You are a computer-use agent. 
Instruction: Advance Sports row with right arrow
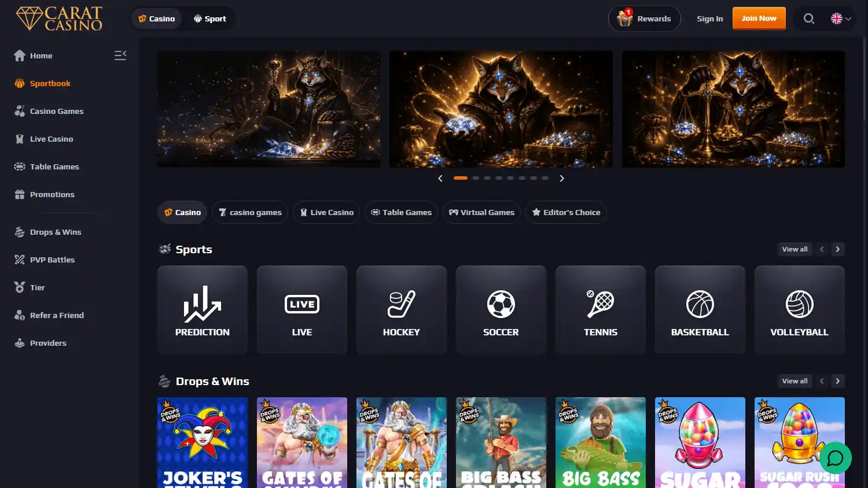coord(838,249)
